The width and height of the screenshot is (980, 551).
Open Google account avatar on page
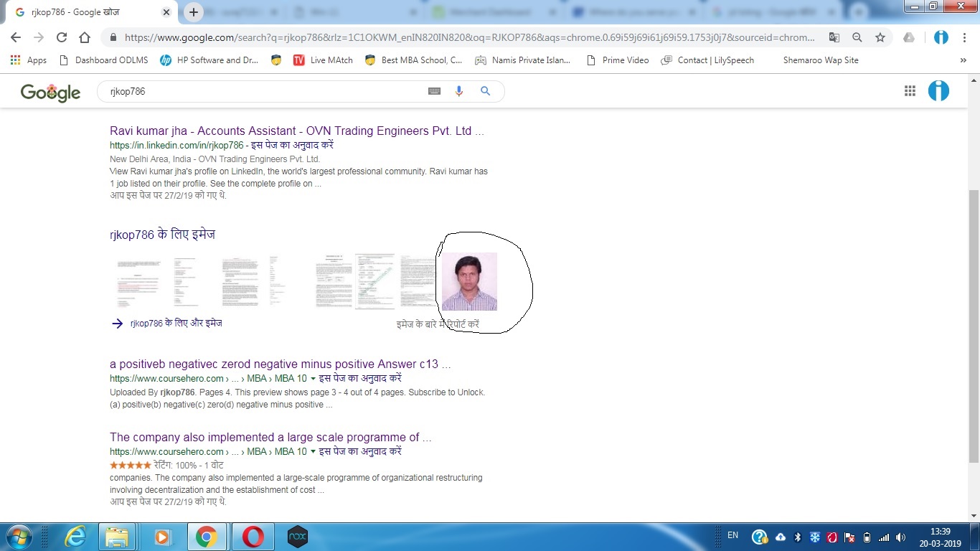click(938, 90)
